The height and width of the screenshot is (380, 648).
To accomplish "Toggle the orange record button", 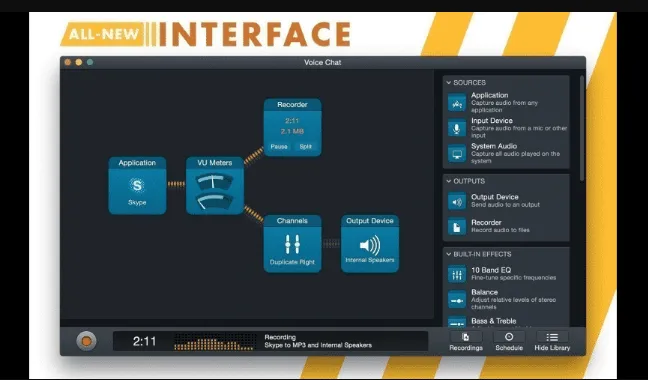I will point(86,341).
